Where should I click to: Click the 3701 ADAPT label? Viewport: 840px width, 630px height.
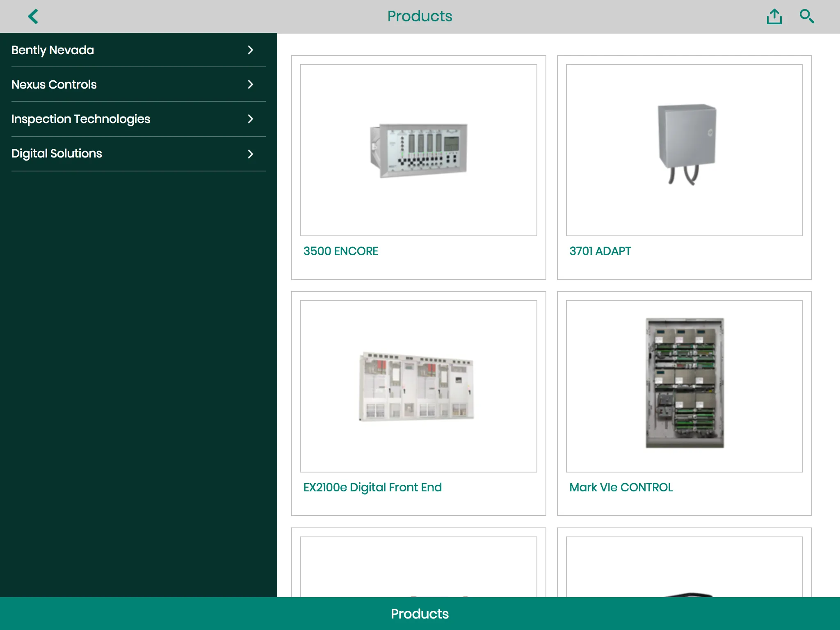600,251
